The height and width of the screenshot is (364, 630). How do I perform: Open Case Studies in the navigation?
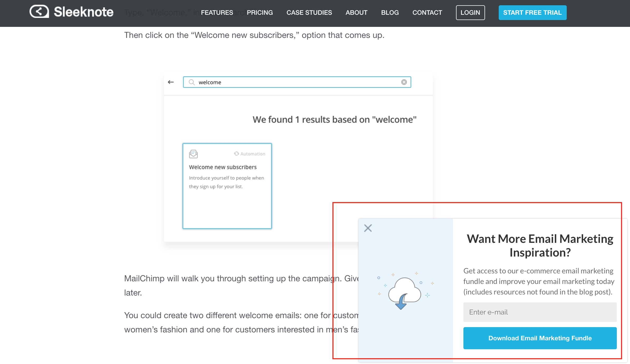(309, 12)
